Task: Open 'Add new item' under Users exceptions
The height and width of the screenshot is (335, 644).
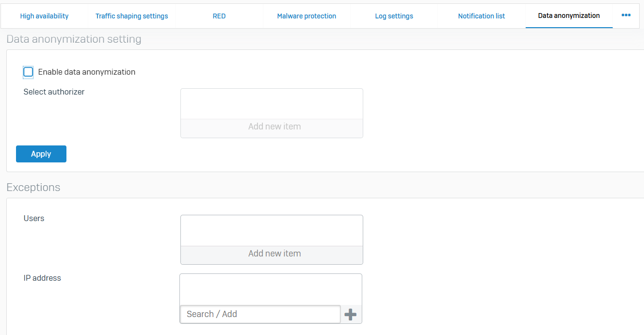Action: [x=274, y=254]
